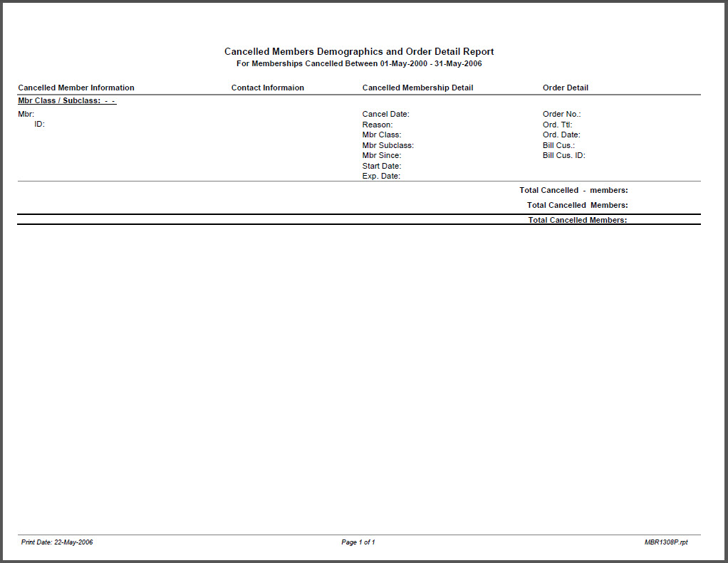The width and height of the screenshot is (728, 563).
Task: Select the Mbr Subclass field label
Action: pyautogui.click(x=388, y=145)
